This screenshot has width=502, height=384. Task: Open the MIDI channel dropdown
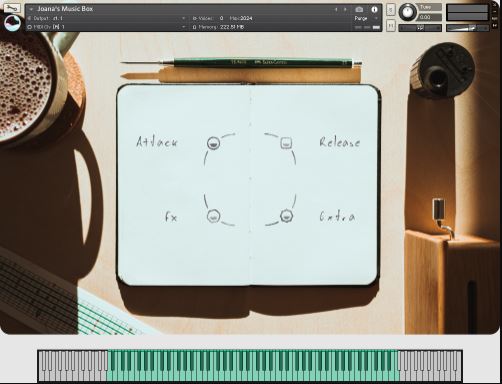(x=107, y=27)
